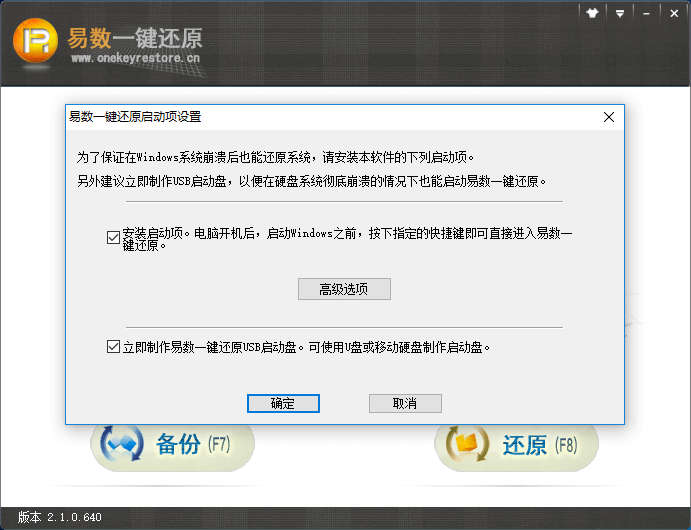The image size is (691, 530).
Task: Click the 易数一键还原启动项设置 dialog title
Action: click(135, 117)
